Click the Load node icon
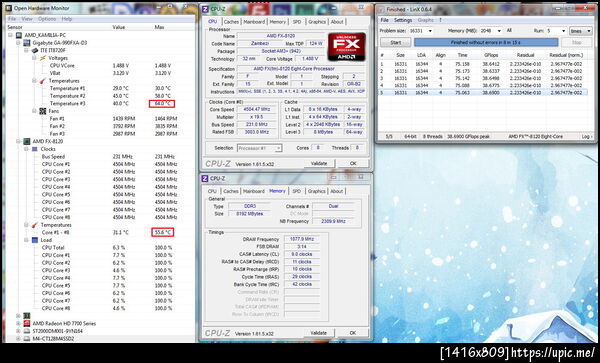600x363 pixels. (35, 240)
